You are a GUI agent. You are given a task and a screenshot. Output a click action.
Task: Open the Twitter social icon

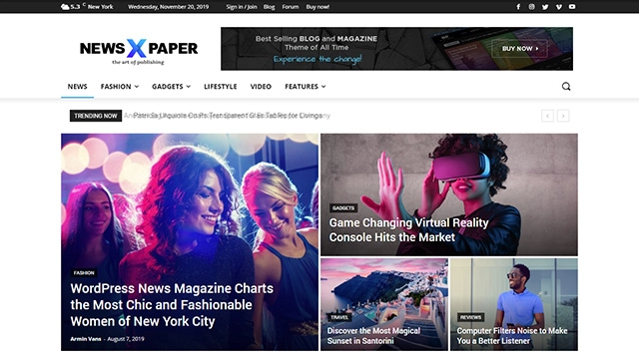coord(545,7)
